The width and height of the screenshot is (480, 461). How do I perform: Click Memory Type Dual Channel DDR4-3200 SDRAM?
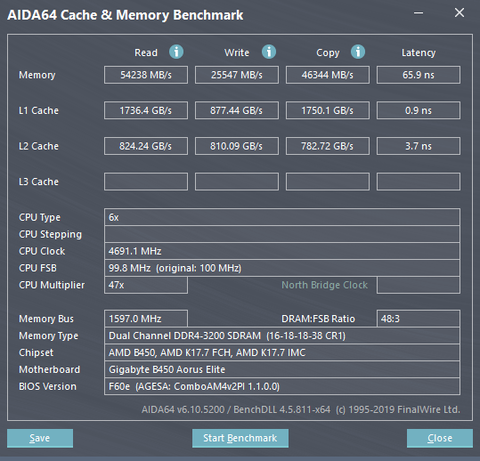tap(282, 336)
